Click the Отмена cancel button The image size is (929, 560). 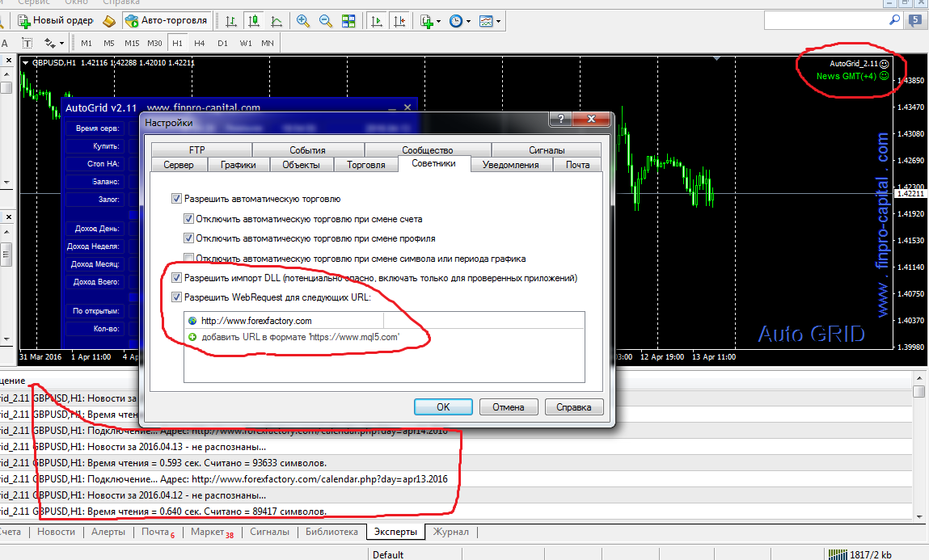click(509, 407)
